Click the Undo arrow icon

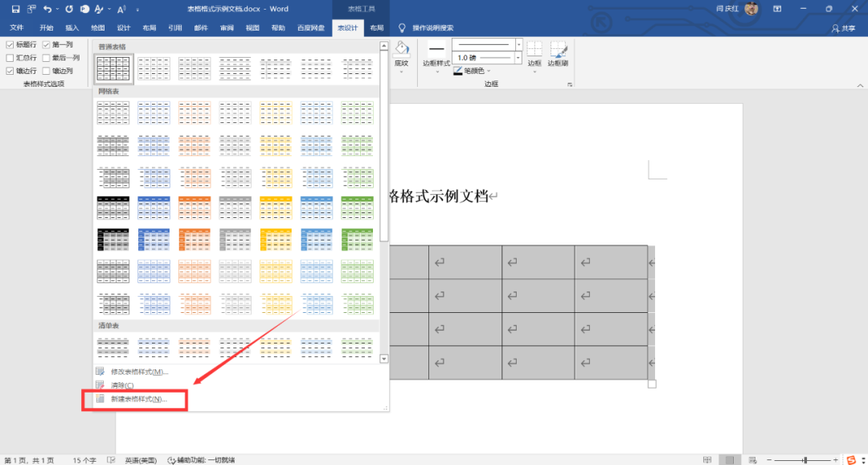tap(47, 9)
